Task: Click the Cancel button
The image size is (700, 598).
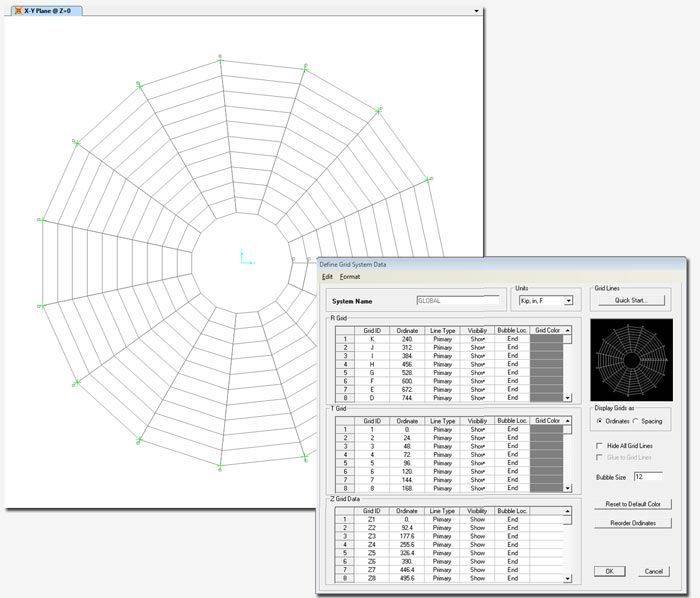Action: [x=654, y=571]
